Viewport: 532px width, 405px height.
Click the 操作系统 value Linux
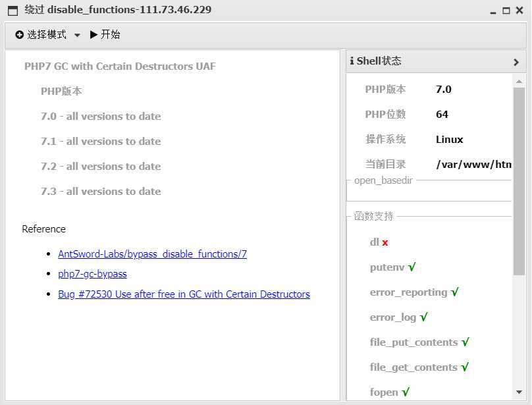click(449, 140)
